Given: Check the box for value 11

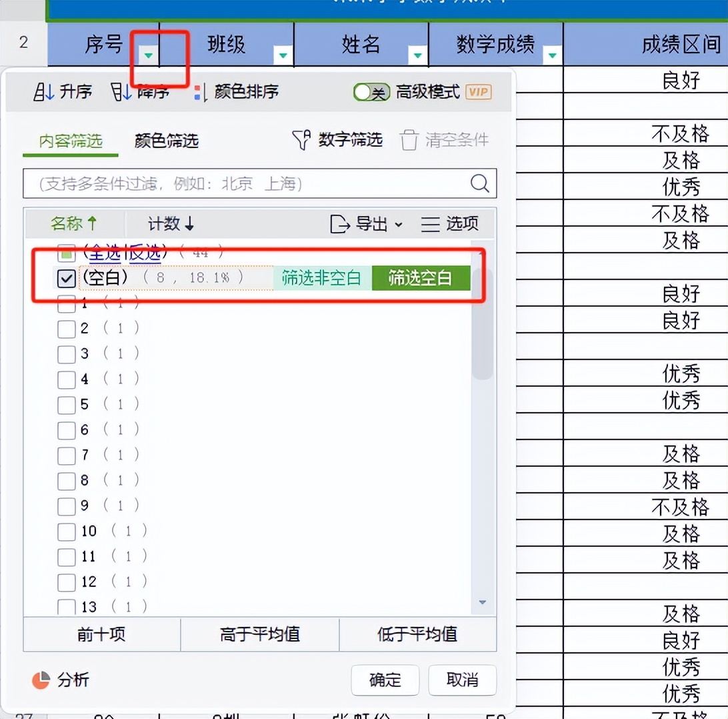Looking at the screenshot, I should coord(67,556).
